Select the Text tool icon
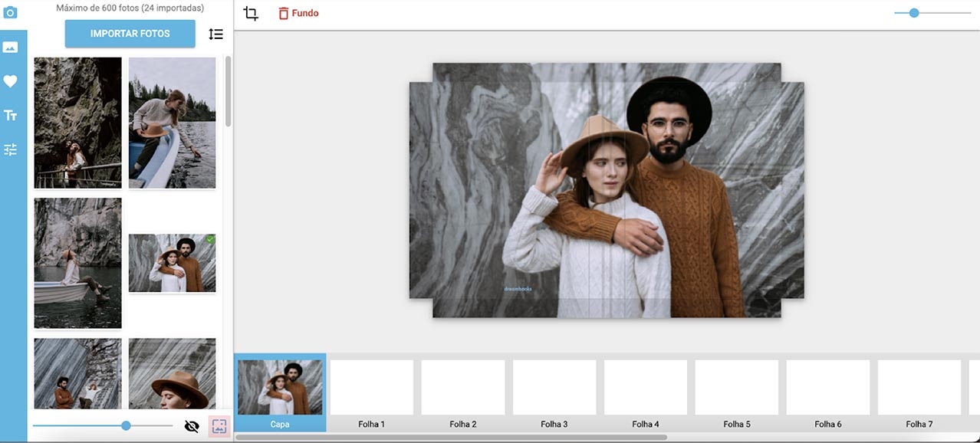 click(11, 116)
